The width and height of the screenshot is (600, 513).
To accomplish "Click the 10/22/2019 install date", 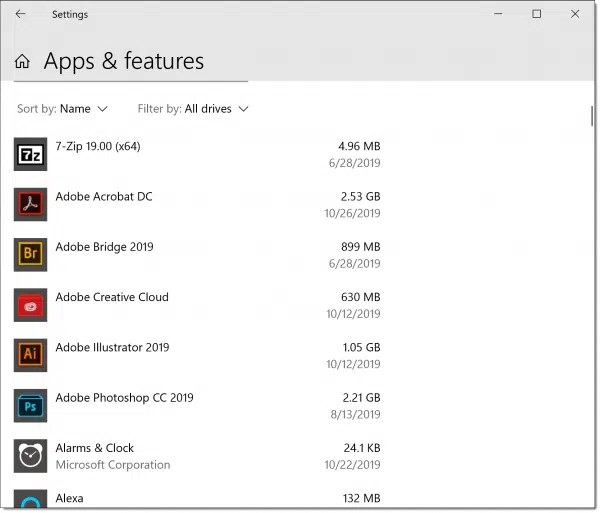I will click(x=352, y=465).
